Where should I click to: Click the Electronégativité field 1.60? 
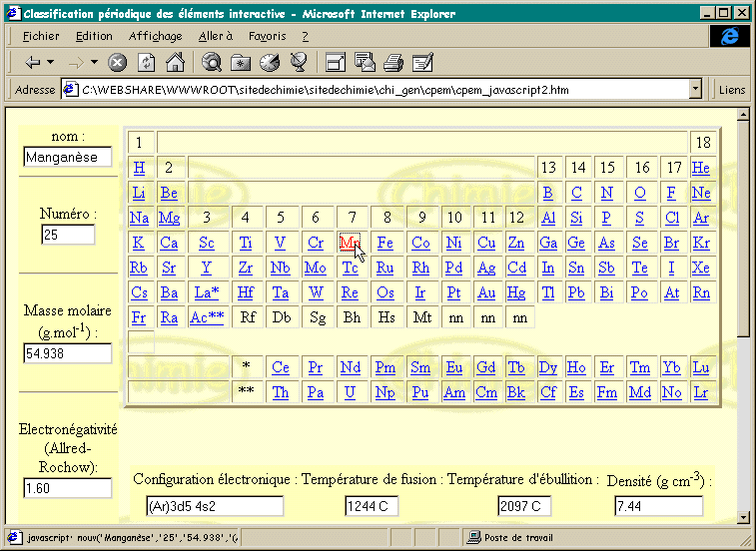68,488
